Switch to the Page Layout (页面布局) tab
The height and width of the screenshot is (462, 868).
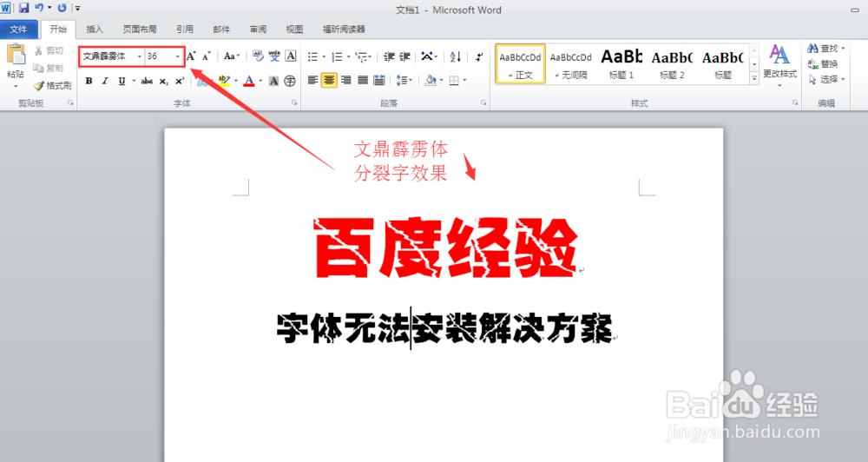point(139,30)
